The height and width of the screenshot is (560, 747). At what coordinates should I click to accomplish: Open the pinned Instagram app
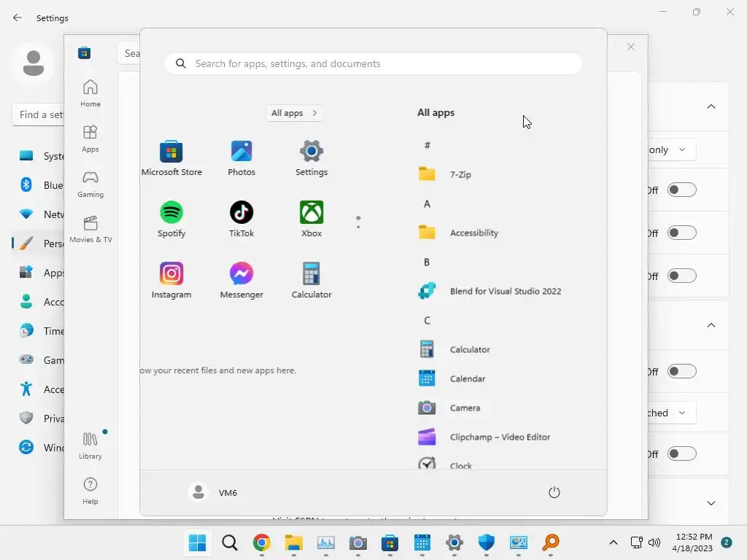pos(171,281)
